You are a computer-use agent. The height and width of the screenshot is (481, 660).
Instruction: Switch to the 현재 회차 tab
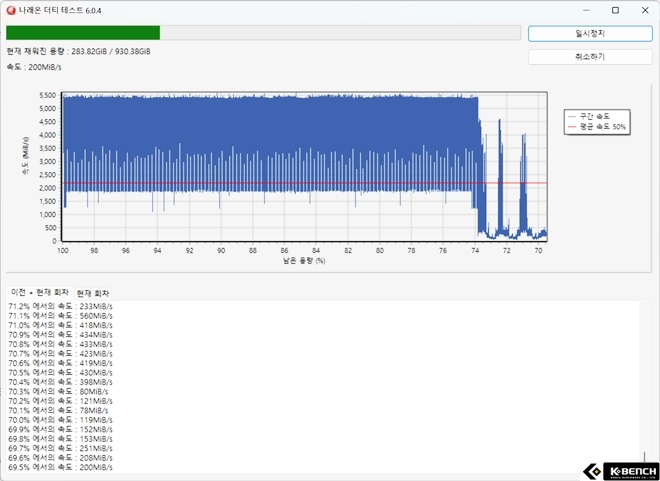tap(96, 292)
